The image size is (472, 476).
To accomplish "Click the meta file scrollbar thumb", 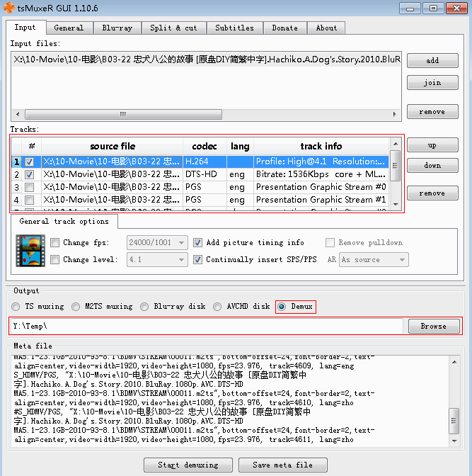I will (x=454, y=421).
